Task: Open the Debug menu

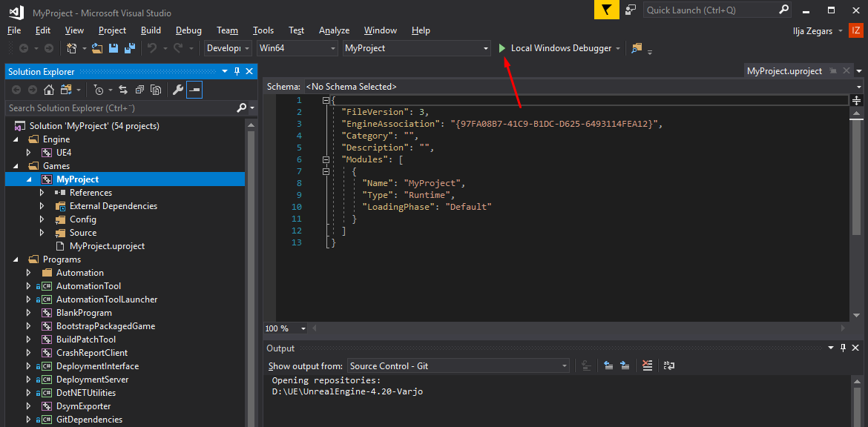Action: 188,30
